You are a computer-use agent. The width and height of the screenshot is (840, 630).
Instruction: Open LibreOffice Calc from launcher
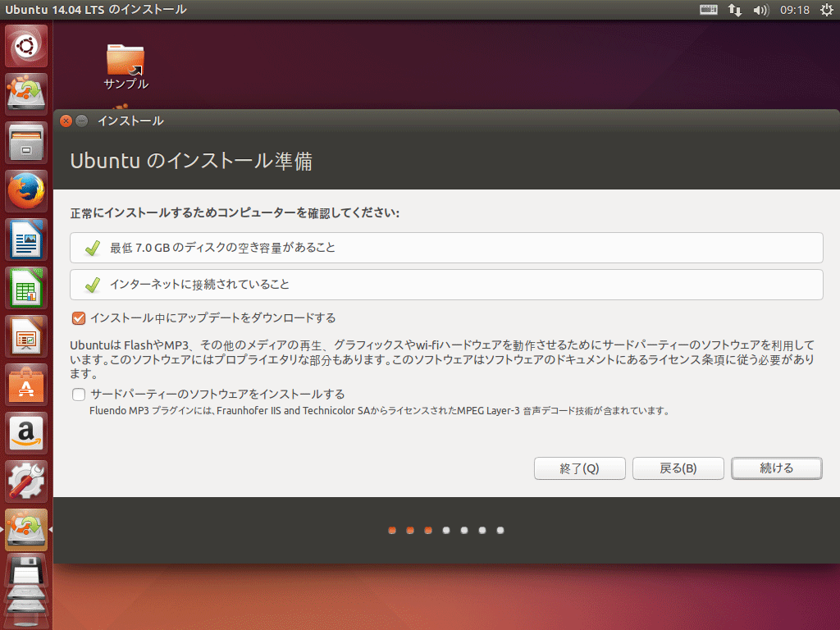click(x=25, y=288)
